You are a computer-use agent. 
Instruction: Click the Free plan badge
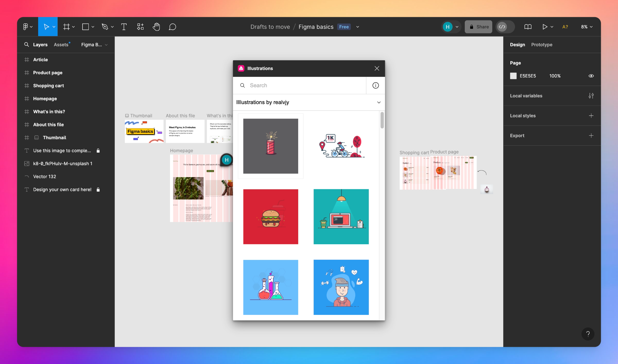coord(344,27)
